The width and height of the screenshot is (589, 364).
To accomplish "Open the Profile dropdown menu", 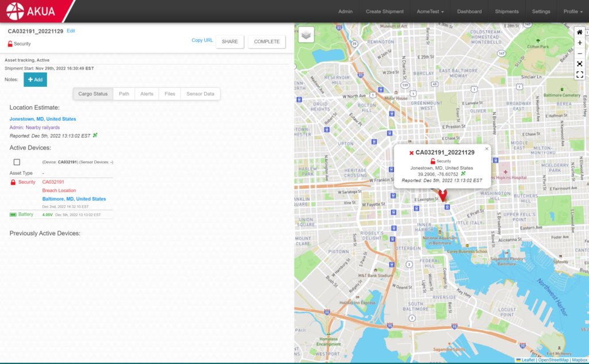I will coord(573,12).
